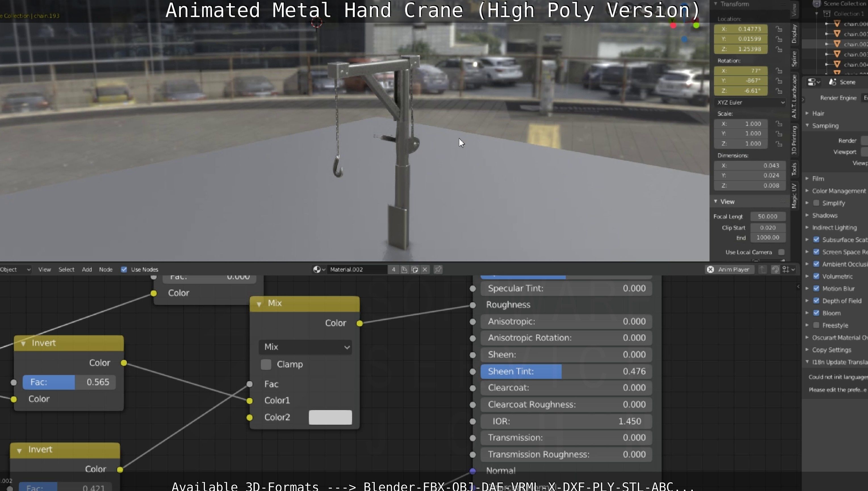Collapse the Transform panel
Image resolution: width=868 pixels, height=491 pixels.
tap(715, 4)
